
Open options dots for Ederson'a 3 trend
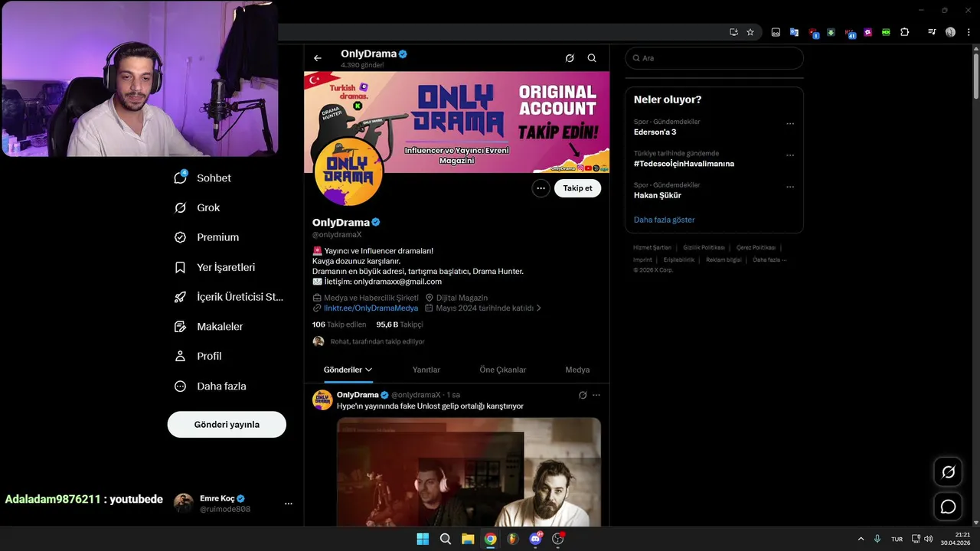pos(790,123)
